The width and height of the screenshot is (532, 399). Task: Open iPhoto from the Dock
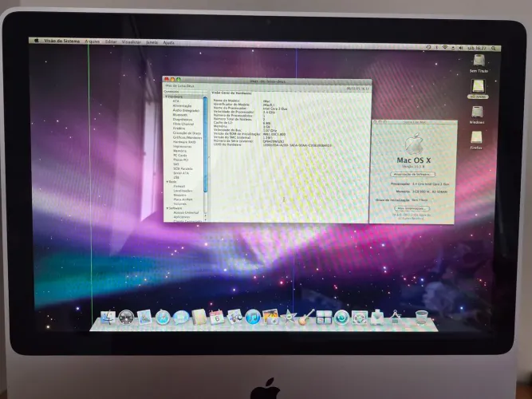click(270, 317)
